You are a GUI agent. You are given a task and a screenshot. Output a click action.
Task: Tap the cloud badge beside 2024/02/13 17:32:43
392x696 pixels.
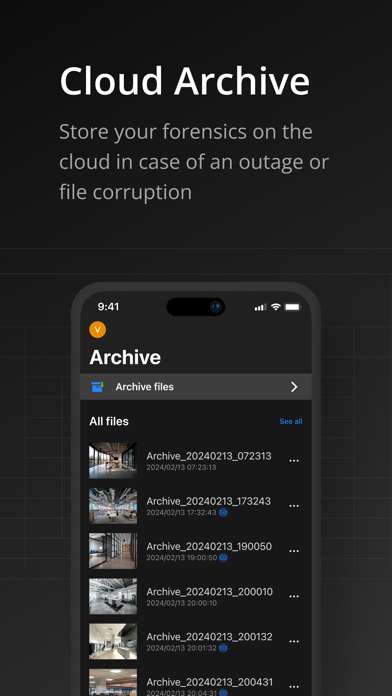coord(223,513)
